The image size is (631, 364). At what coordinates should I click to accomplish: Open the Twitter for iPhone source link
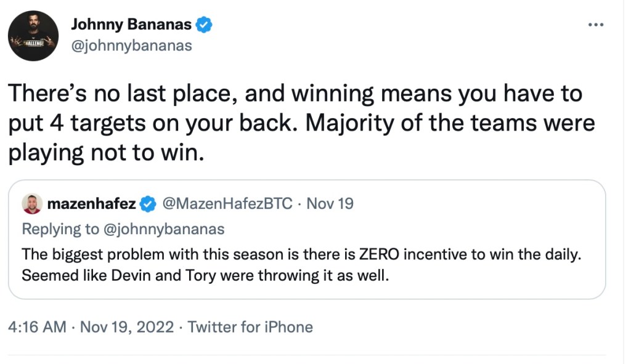pos(250,326)
